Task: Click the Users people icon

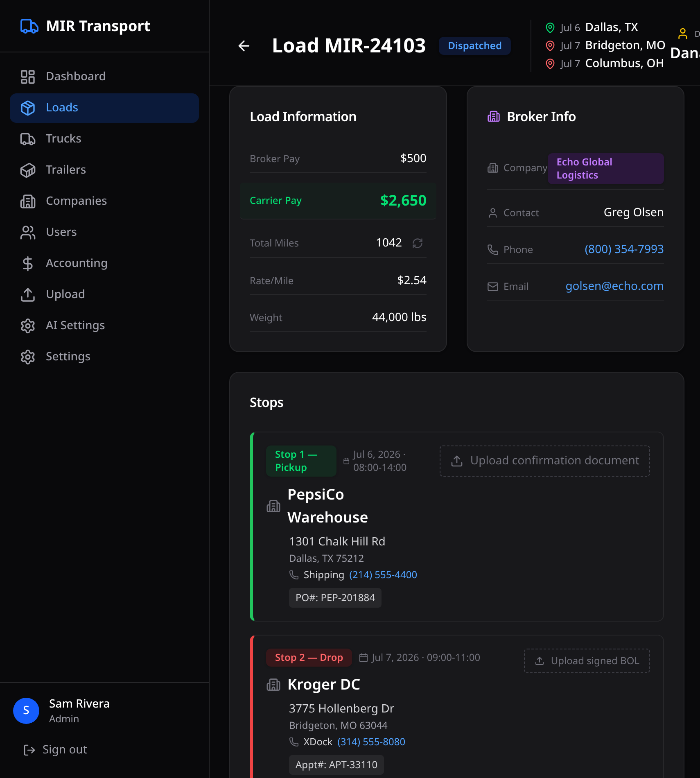Action: click(28, 232)
